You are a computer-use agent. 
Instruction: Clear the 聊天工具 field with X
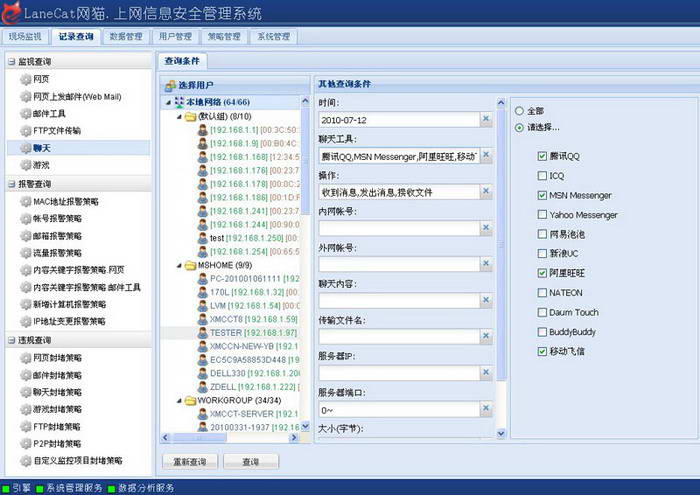(486, 155)
